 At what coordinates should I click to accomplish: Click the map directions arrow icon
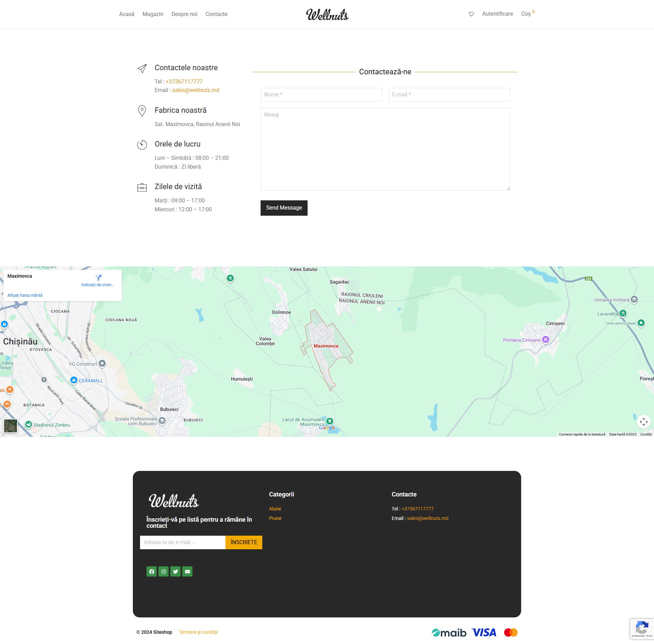click(x=98, y=278)
